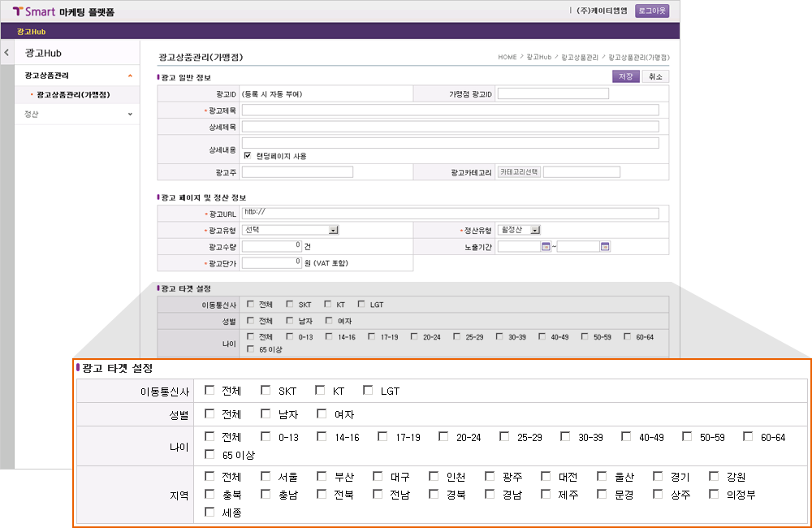Focus the 광고수량 quantity field
Image resolution: width=812 pixels, height=528 pixels.
tap(272, 247)
